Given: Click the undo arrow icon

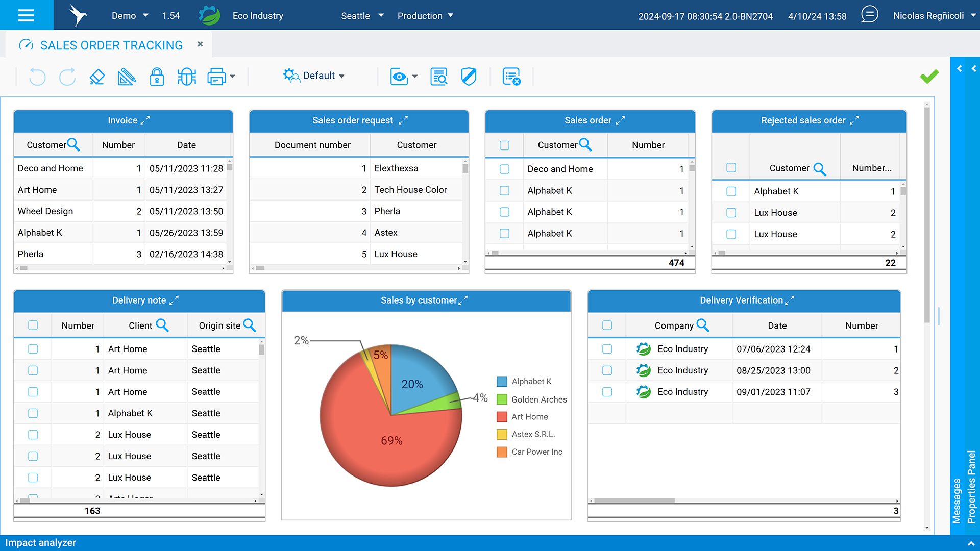Looking at the screenshot, I should click(37, 77).
